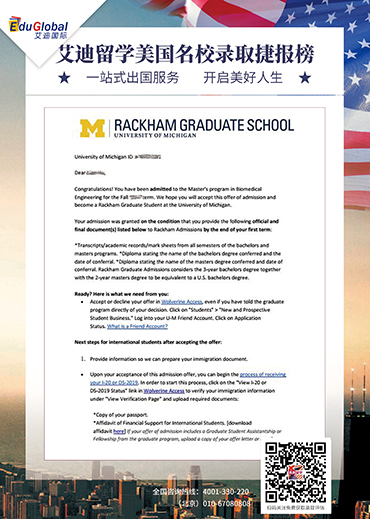Click the yellow Michigan M logo
Screen dimensions: 370x519
click(92, 128)
